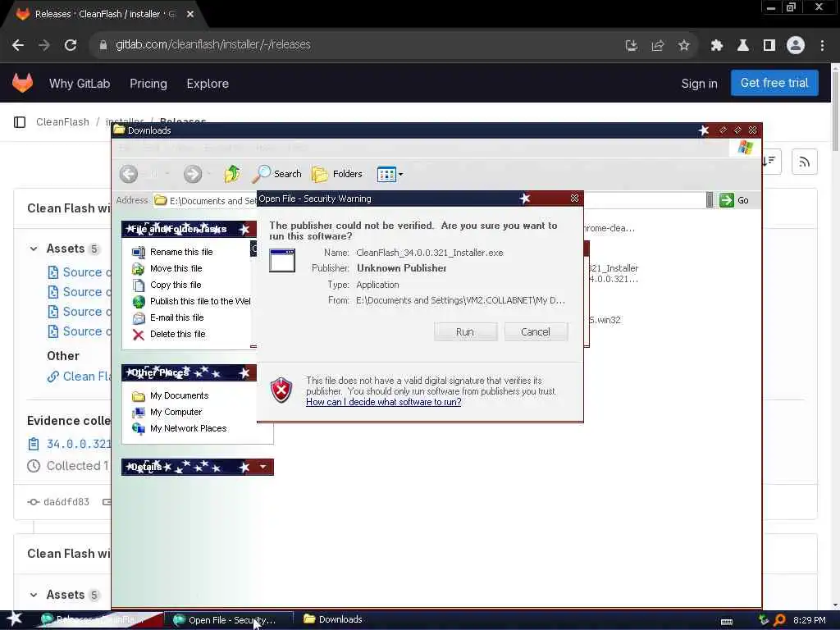Go back in Chrome browser
The height and width of the screenshot is (630, 840).
[18, 45]
